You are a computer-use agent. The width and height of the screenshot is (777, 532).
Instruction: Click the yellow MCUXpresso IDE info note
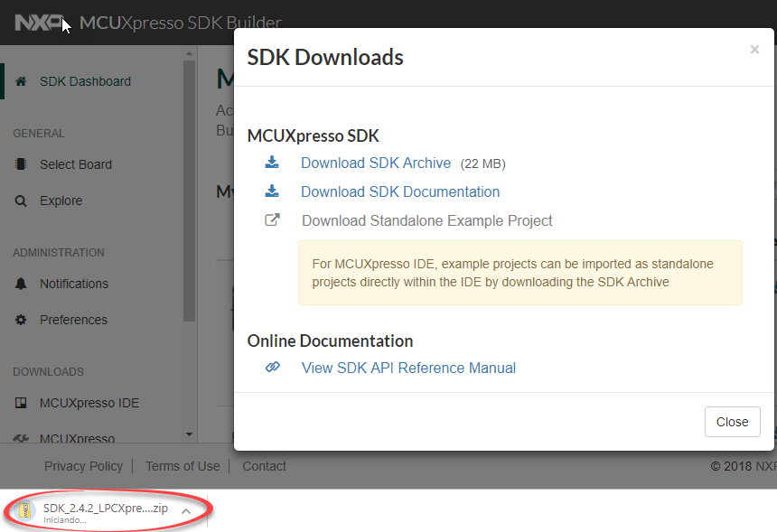pos(520,273)
